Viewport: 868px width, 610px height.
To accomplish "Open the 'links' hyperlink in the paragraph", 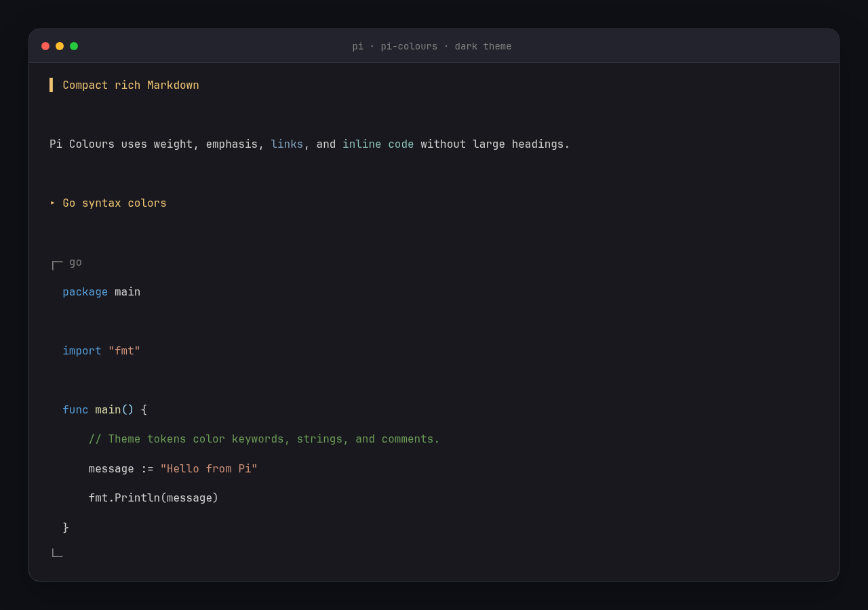I will 287,144.
